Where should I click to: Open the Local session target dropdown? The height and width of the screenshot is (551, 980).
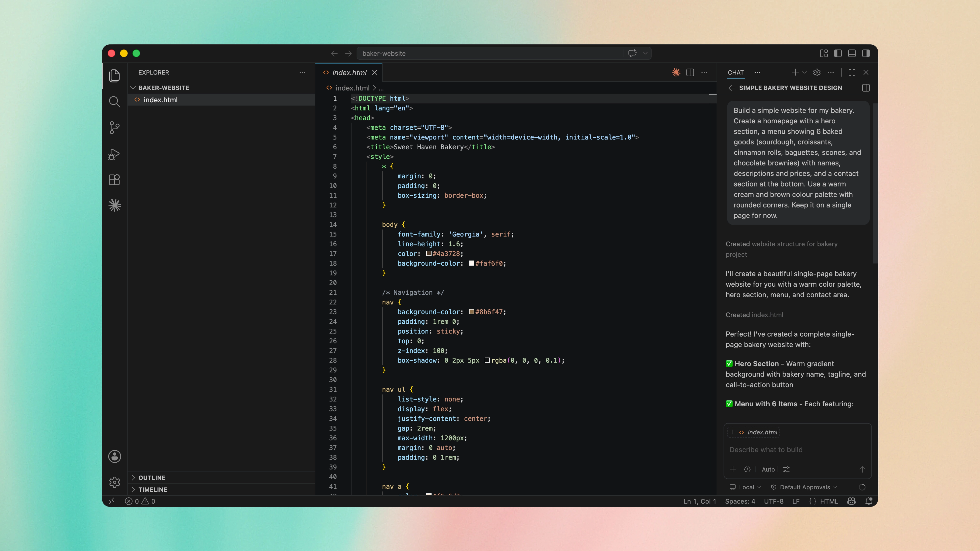coord(745,487)
